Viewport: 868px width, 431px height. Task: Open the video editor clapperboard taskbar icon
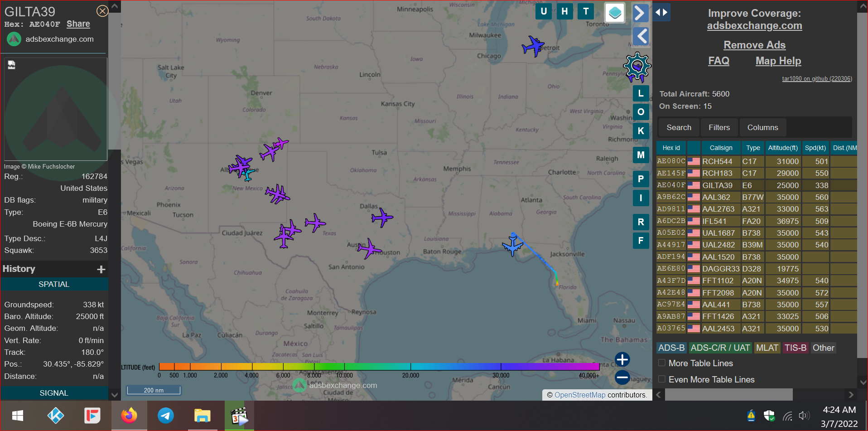(239, 416)
